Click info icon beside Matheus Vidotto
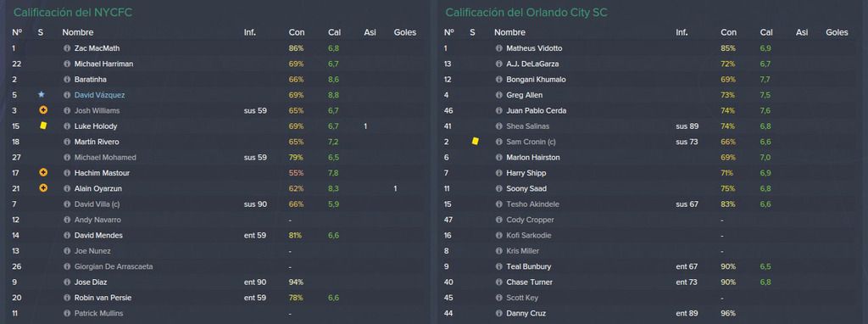The height and width of the screenshot is (324, 868). click(x=498, y=48)
